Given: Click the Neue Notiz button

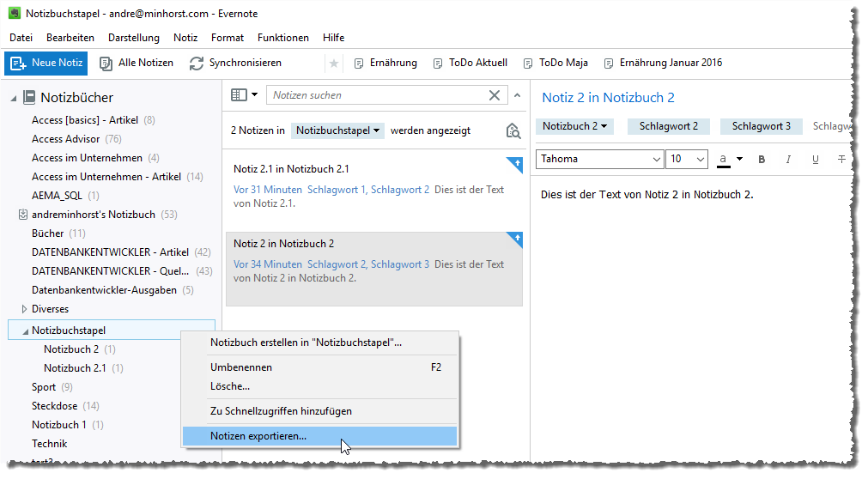Looking at the screenshot, I should click(x=46, y=64).
